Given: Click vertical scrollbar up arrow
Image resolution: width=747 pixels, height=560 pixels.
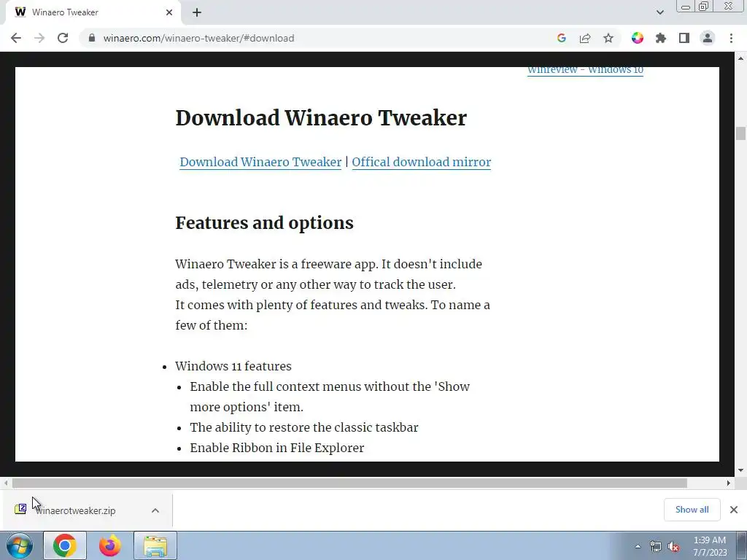Looking at the screenshot, I should pos(740,58).
